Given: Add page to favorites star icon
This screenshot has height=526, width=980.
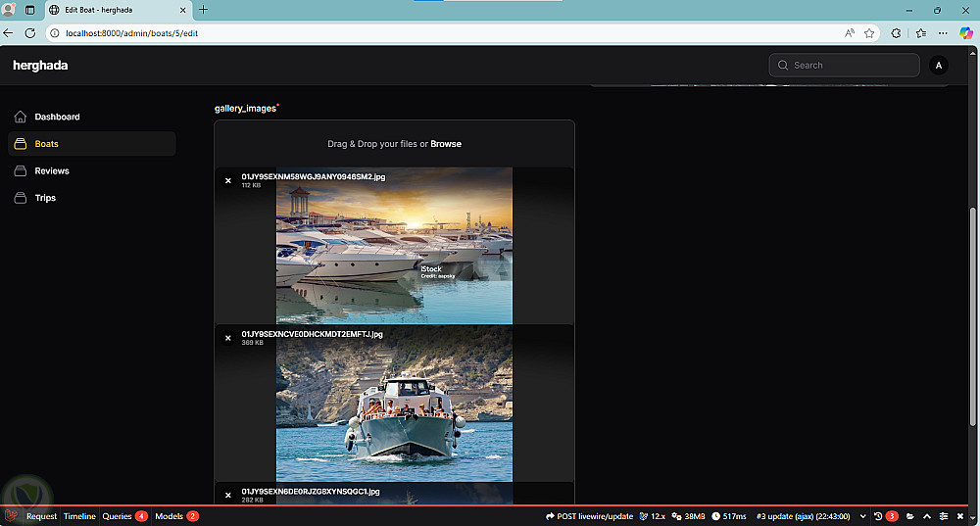Looking at the screenshot, I should coord(869,33).
